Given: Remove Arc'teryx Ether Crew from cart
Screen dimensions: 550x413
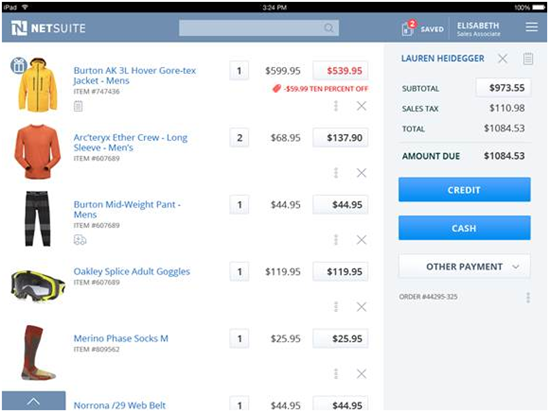Looking at the screenshot, I should [361, 173].
